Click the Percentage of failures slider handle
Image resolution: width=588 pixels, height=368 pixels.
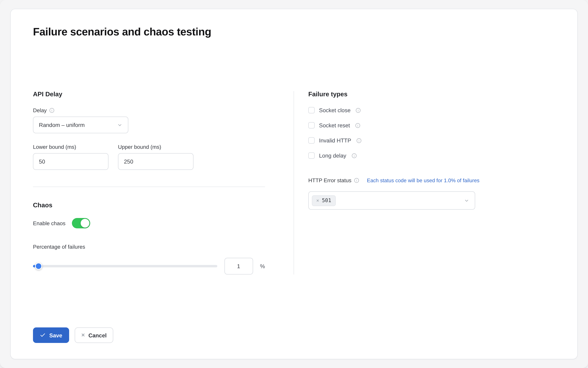[38, 266]
